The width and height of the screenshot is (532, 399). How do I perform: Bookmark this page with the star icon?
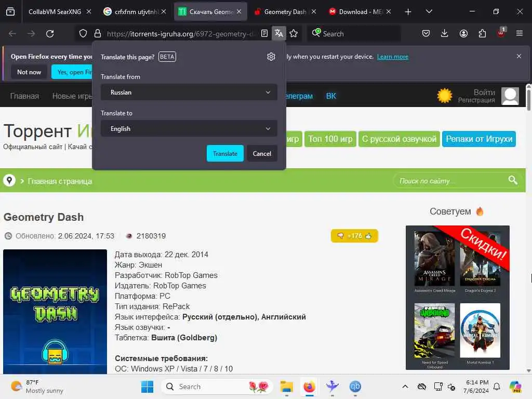click(x=294, y=34)
